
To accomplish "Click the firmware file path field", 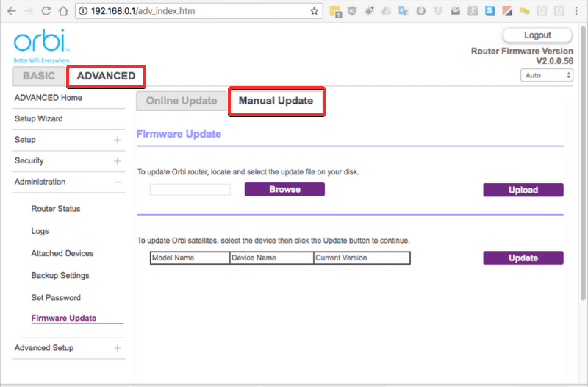I will [x=190, y=190].
